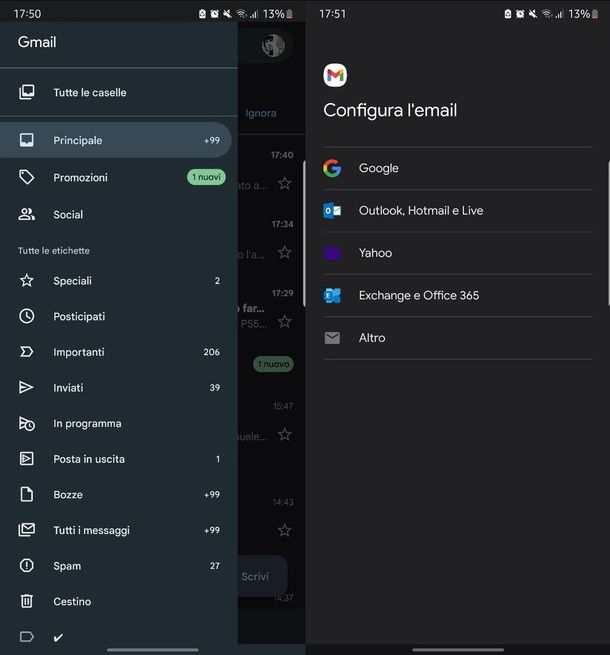Choose the Outlook logo icon
This screenshot has width=610, height=655.
[x=332, y=211]
